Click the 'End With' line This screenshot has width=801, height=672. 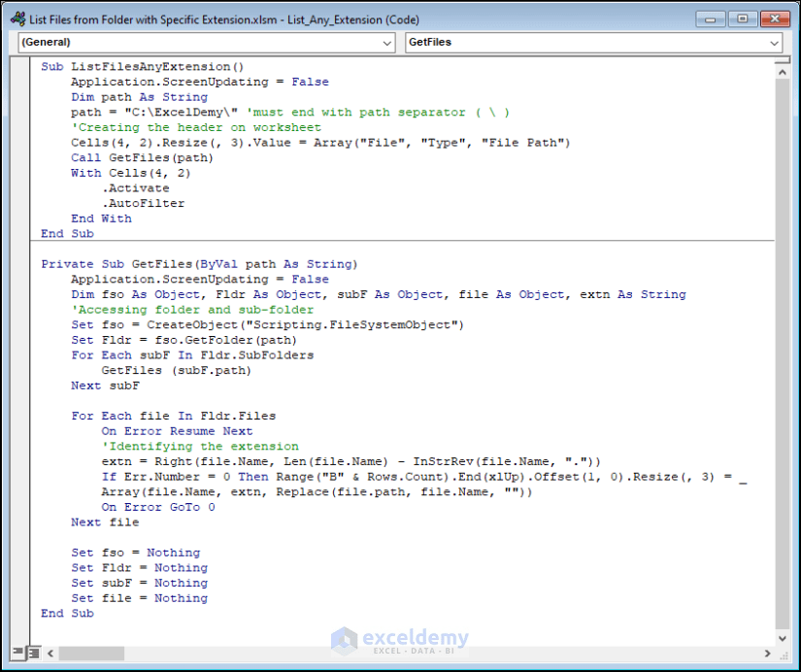pyautogui.click(x=101, y=218)
